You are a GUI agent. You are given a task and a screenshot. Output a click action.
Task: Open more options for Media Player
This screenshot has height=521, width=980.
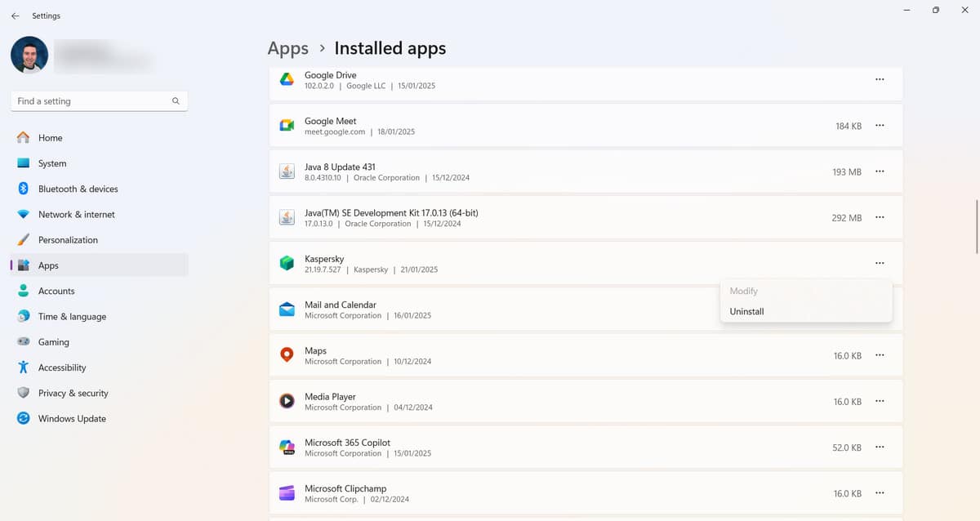click(x=880, y=401)
